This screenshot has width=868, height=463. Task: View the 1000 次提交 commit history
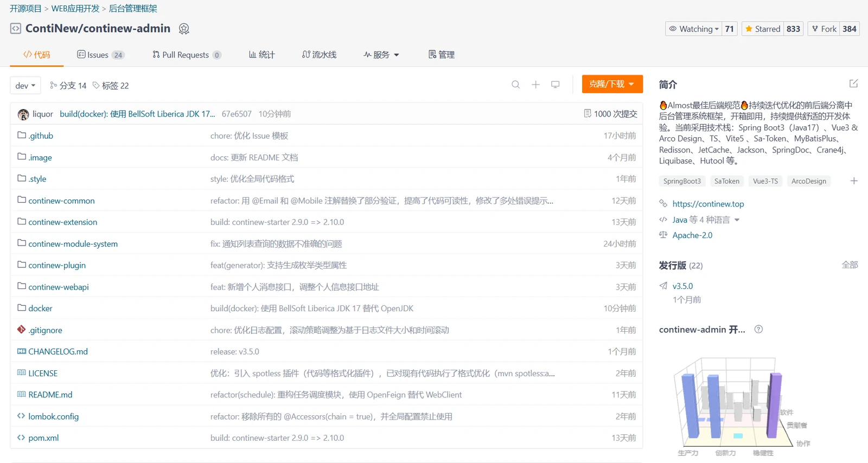click(610, 114)
